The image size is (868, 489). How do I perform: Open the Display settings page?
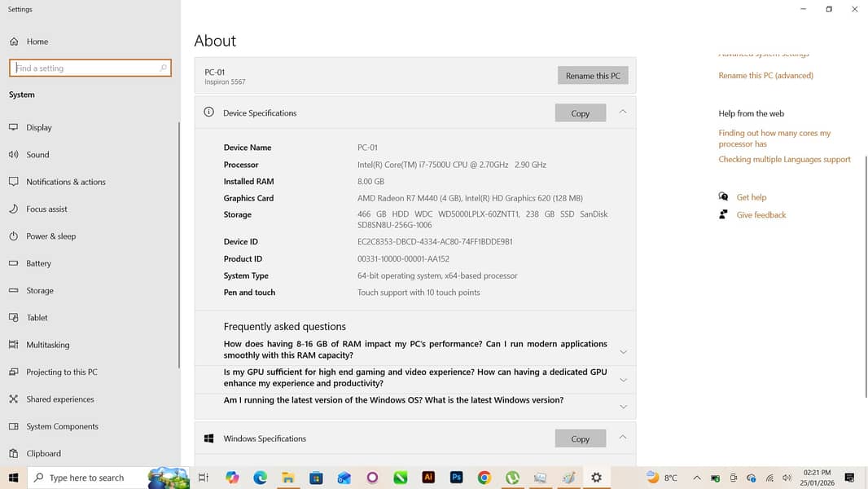click(38, 128)
